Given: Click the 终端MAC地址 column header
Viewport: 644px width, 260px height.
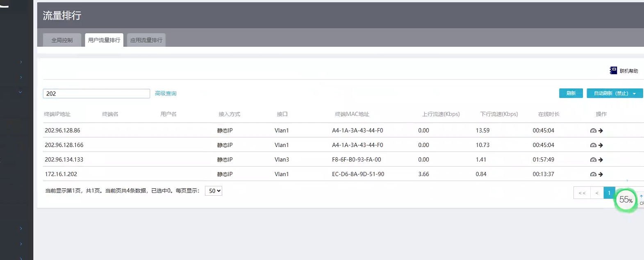Looking at the screenshot, I should point(352,114).
